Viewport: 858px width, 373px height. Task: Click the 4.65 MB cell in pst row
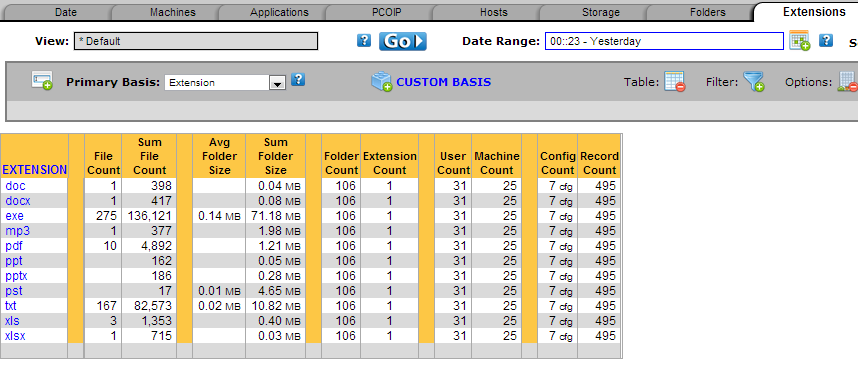[x=280, y=290]
